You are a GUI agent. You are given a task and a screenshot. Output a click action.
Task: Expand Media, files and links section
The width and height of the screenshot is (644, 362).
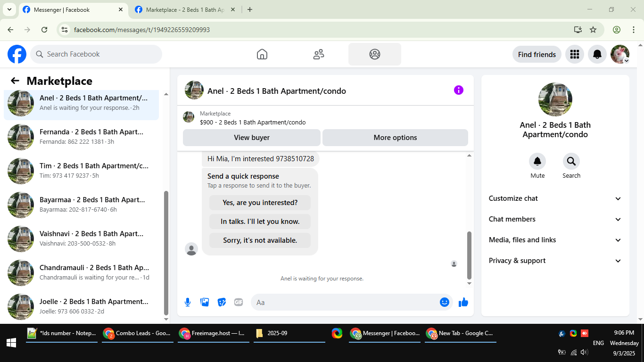tap(555, 240)
